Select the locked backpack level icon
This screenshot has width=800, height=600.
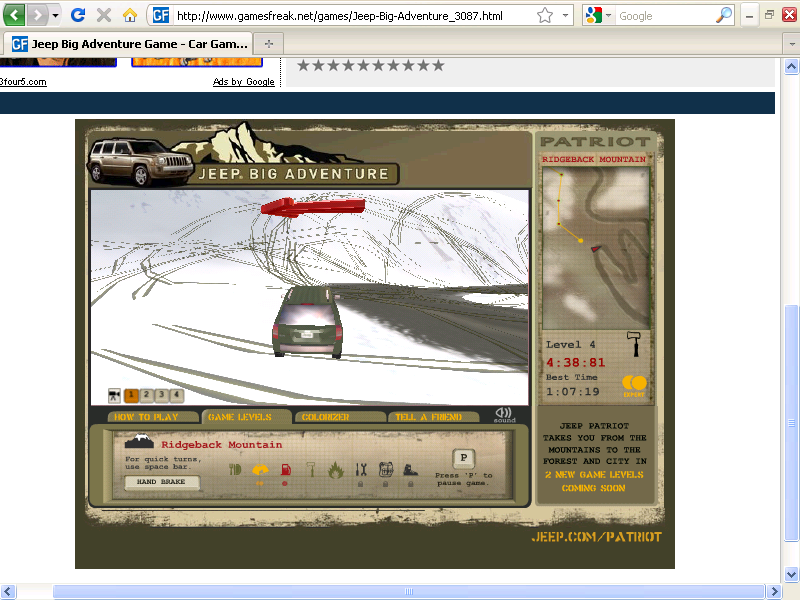(386, 469)
